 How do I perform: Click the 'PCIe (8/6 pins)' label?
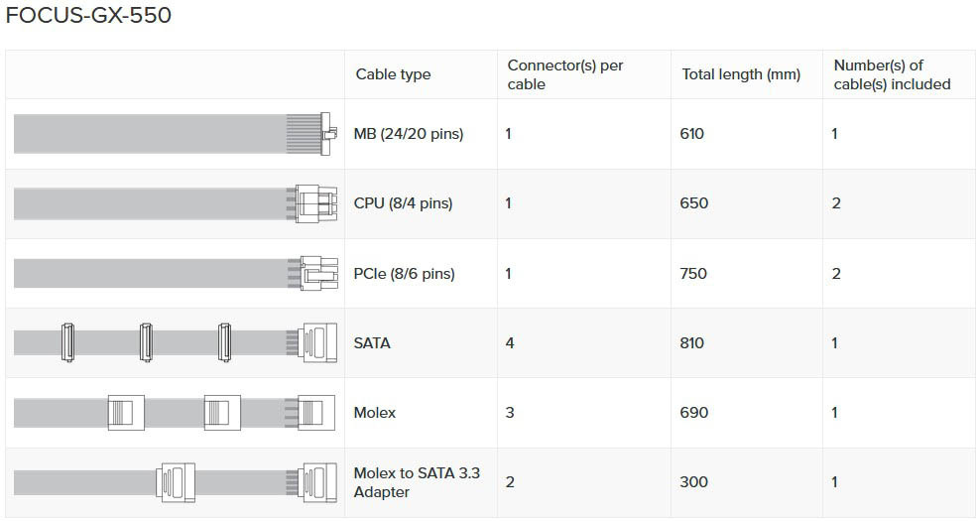[404, 273]
